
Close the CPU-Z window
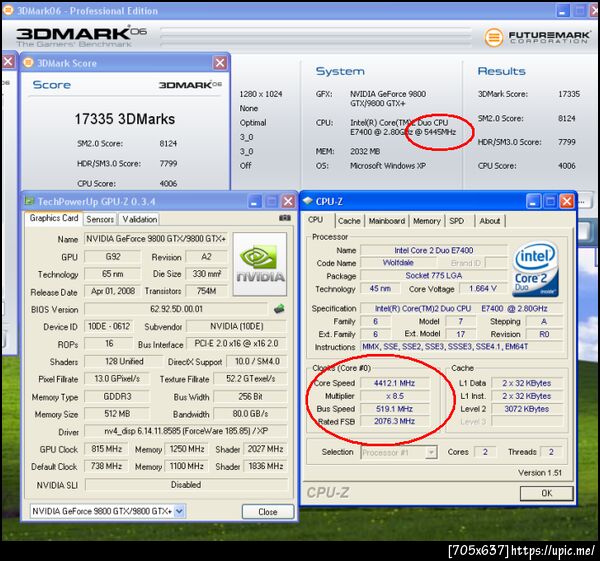[x=567, y=201]
